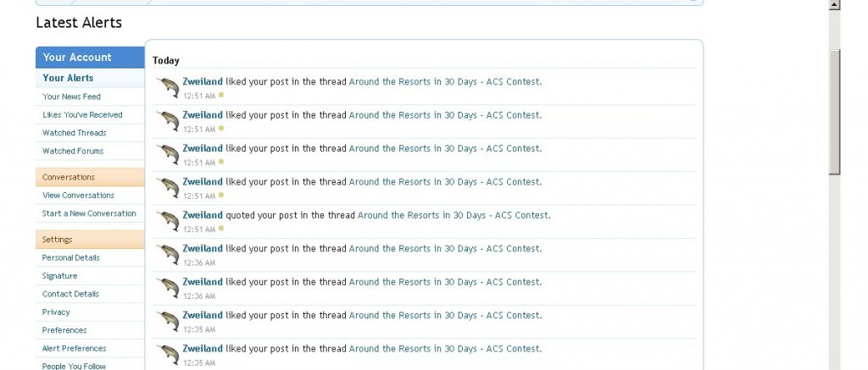868x370 pixels.
Task: Click the avatar beside the quoted-post alert
Action: pyautogui.click(x=168, y=221)
